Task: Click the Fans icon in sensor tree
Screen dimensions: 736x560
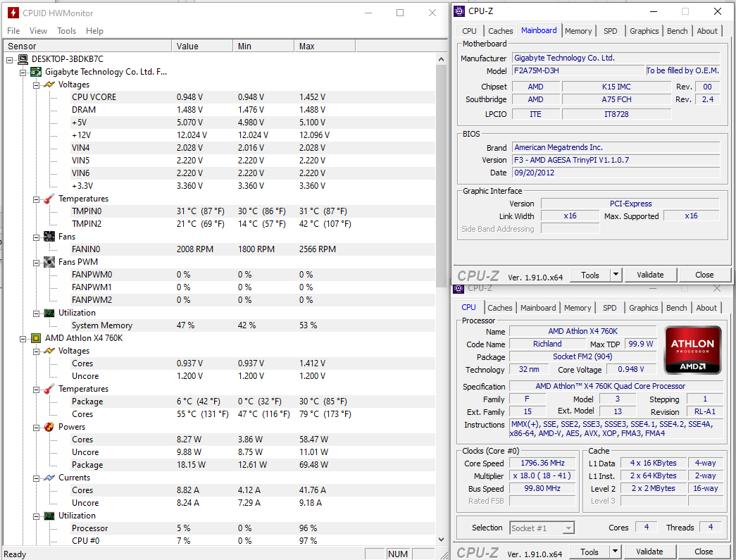Action: pyautogui.click(x=49, y=237)
